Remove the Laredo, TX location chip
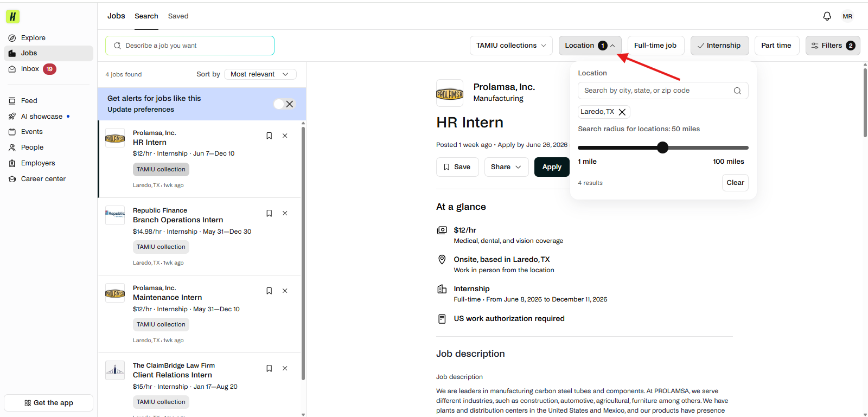Screen dimensions: 868x417 click(622, 112)
